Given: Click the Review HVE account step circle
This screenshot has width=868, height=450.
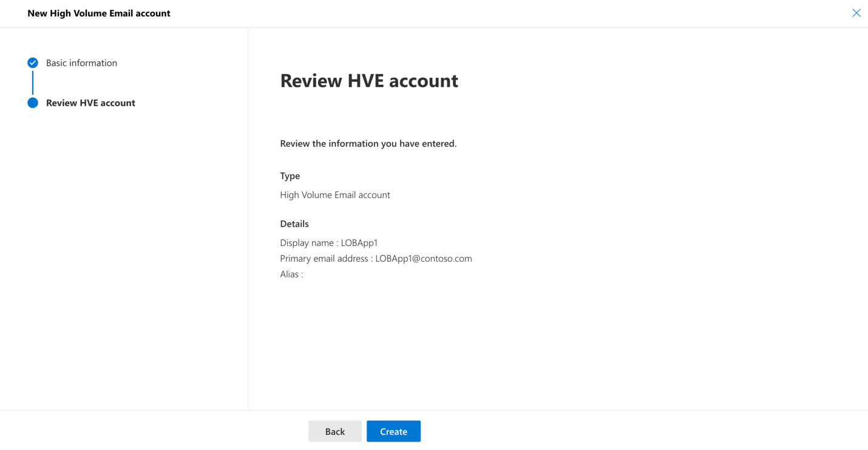Looking at the screenshot, I should 33,103.
